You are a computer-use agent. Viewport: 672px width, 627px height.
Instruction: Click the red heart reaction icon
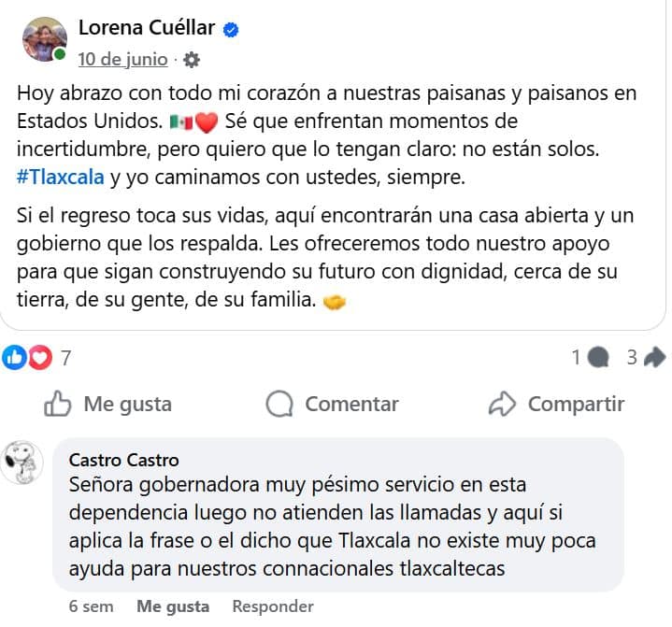40,356
